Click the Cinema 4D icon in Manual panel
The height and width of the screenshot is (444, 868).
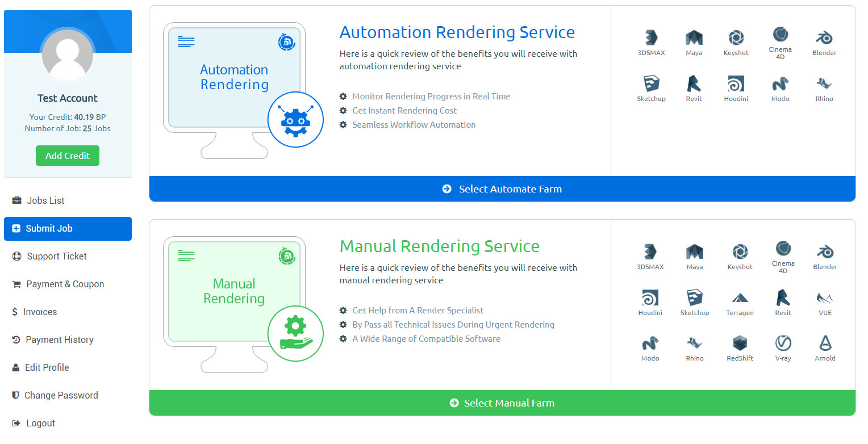point(783,249)
